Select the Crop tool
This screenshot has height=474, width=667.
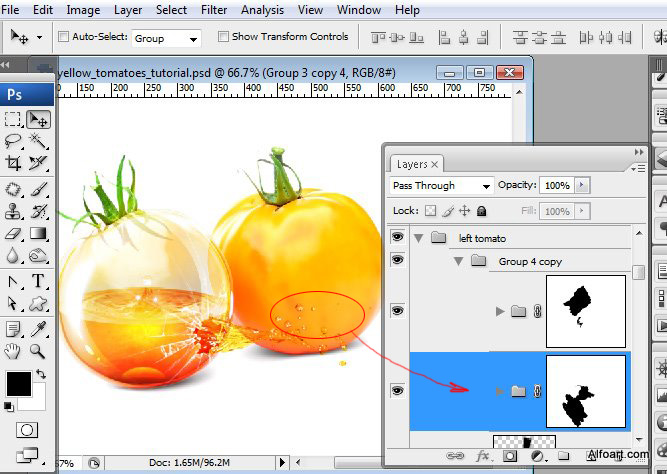pos(14,163)
